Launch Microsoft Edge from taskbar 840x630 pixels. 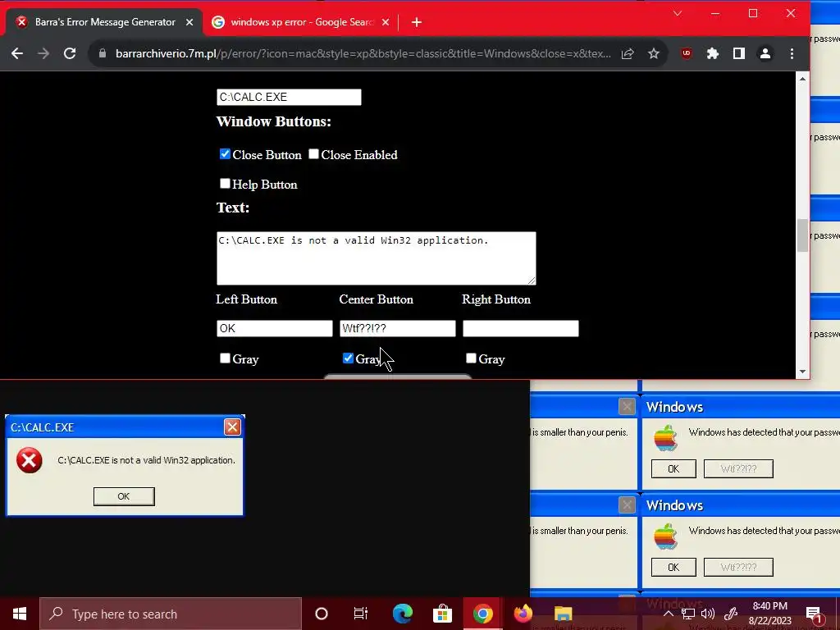(x=402, y=614)
